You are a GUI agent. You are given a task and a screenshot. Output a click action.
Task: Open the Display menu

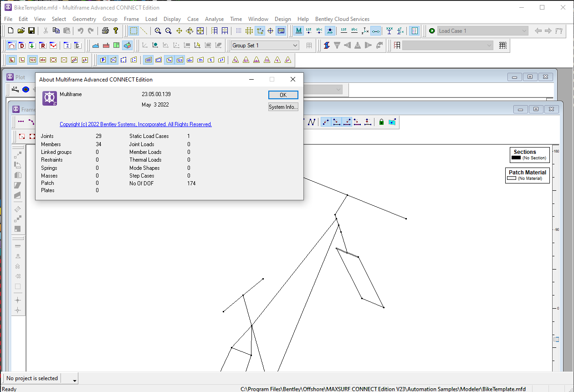[172, 19]
